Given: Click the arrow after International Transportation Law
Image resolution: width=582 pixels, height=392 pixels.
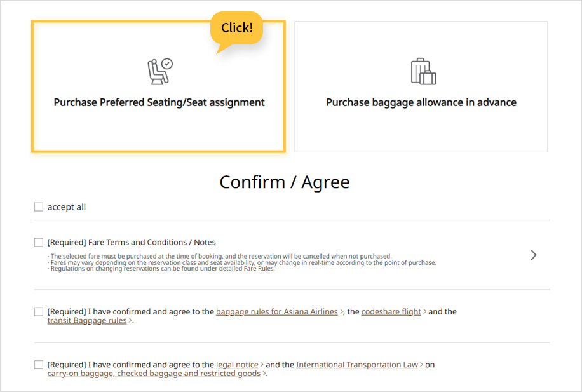Looking at the screenshot, I should click(421, 365).
